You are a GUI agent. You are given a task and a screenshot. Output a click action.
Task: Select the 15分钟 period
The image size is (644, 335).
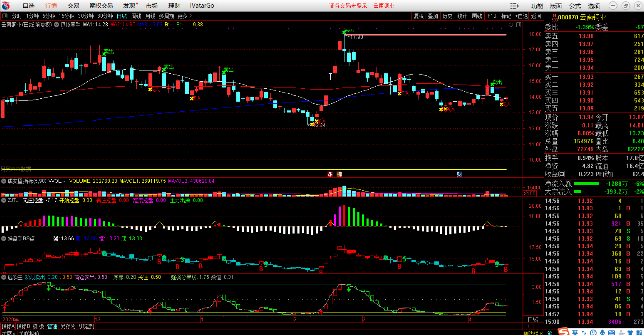(66, 16)
